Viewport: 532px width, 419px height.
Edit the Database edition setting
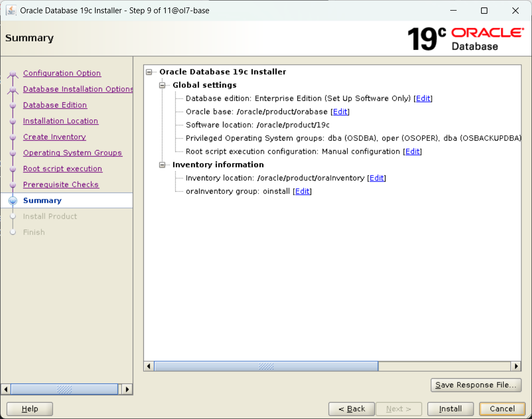click(423, 98)
